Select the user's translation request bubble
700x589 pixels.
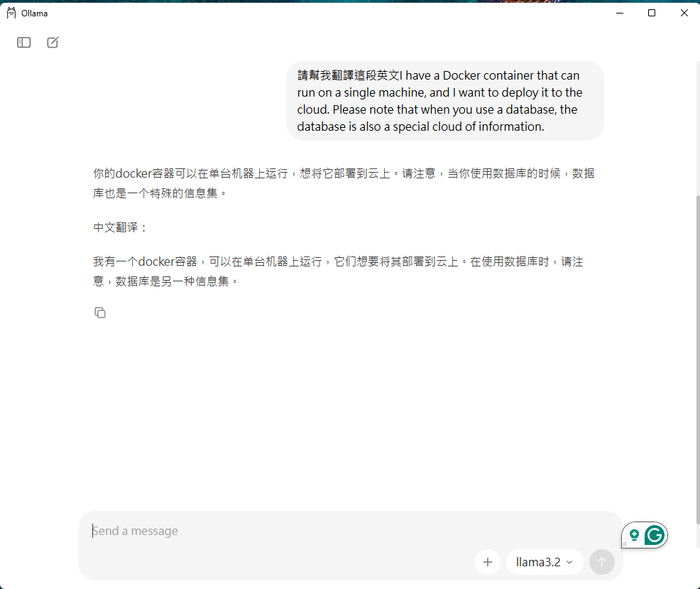(445, 100)
